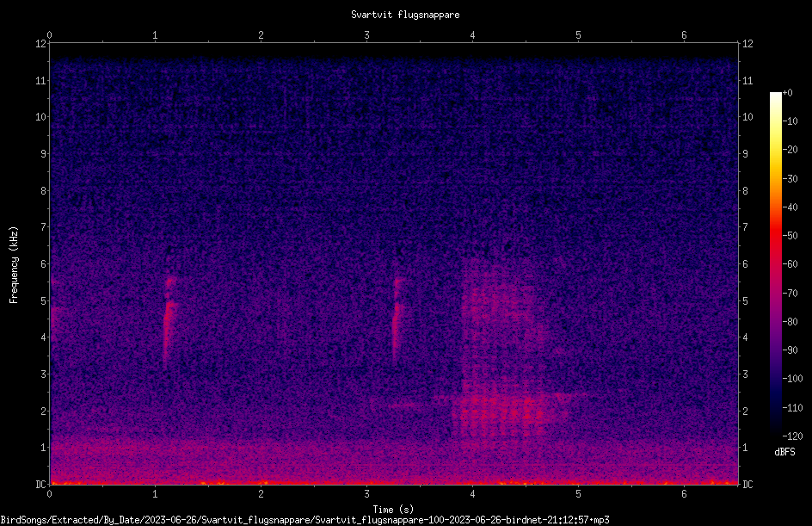The height and width of the screenshot is (526, 812).
Task: Click the bird call burst near 3.3 seconds
Action: 397,321
